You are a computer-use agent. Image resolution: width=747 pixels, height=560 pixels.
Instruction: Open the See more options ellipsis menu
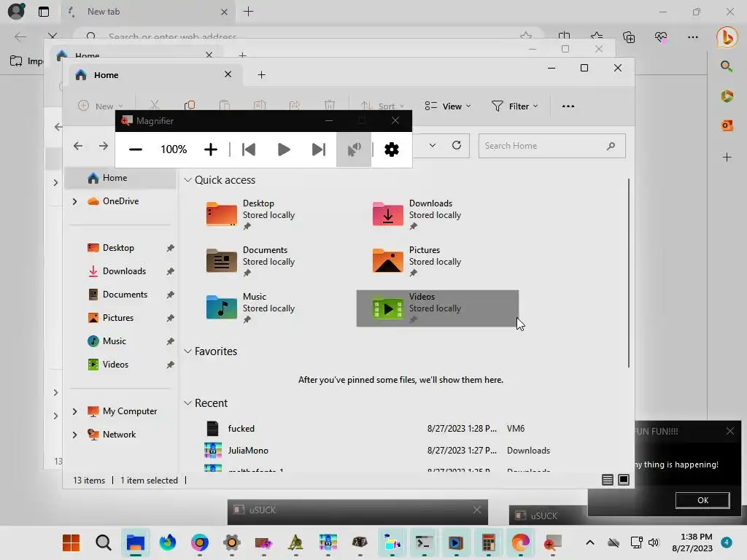click(x=568, y=106)
